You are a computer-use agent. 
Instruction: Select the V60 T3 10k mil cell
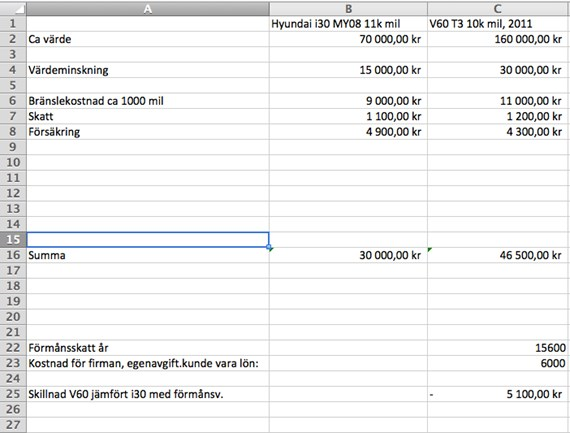[x=498, y=24]
